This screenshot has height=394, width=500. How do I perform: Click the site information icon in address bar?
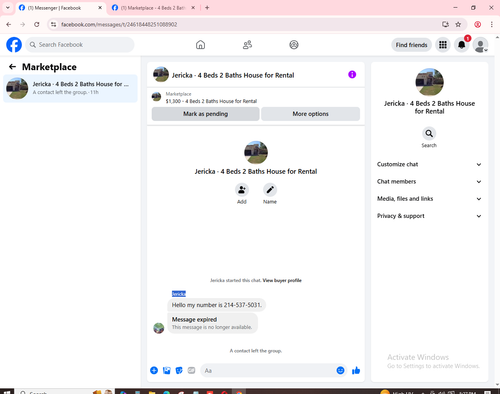(53, 24)
